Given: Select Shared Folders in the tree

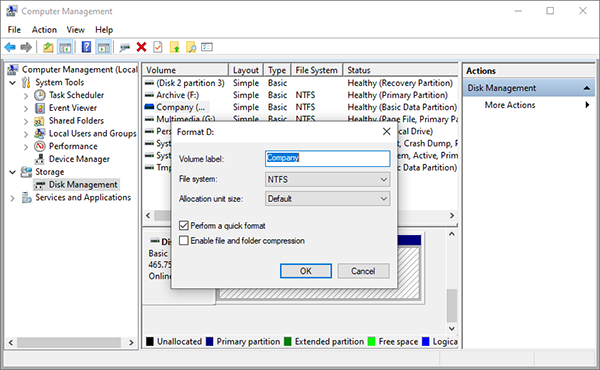Looking at the screenshot, I should point(76,121).
